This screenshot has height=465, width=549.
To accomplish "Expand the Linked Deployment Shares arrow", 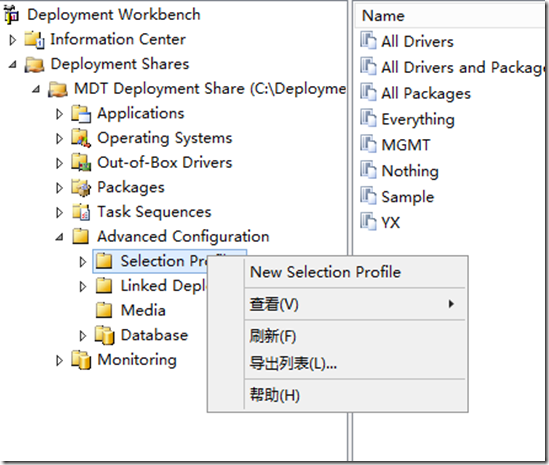I will tap(83, 286).
